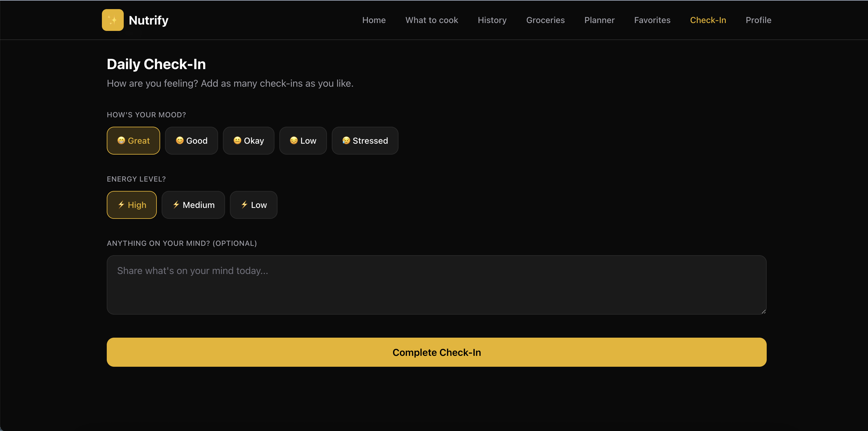
Task: Select the Great mood option
Action: (133, 141)
